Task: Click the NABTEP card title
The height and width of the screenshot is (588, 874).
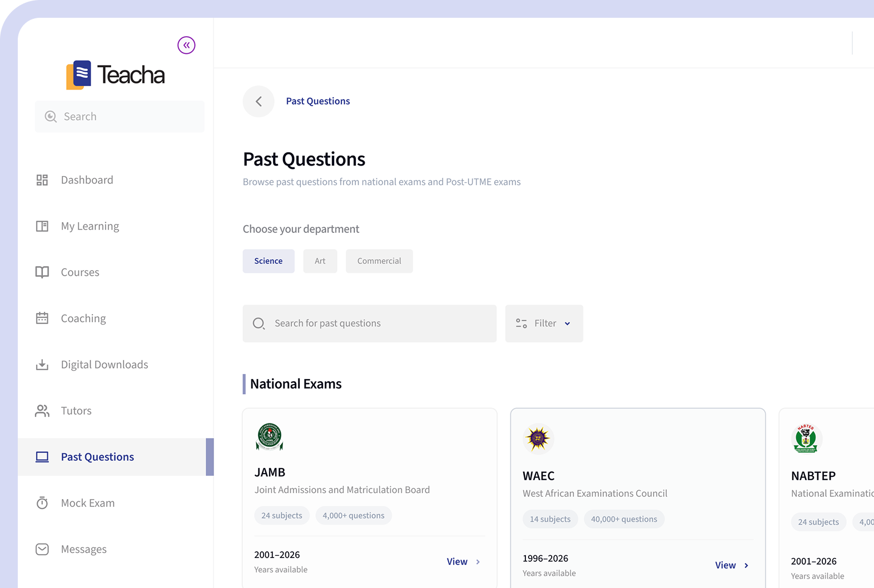Action: pyautogui.click(x=813, y=476)
